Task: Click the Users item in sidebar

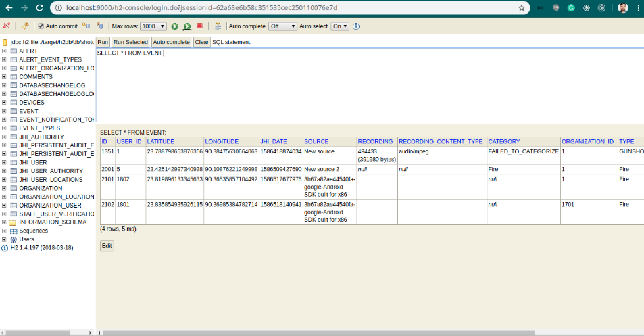Action: pos(26,239)
